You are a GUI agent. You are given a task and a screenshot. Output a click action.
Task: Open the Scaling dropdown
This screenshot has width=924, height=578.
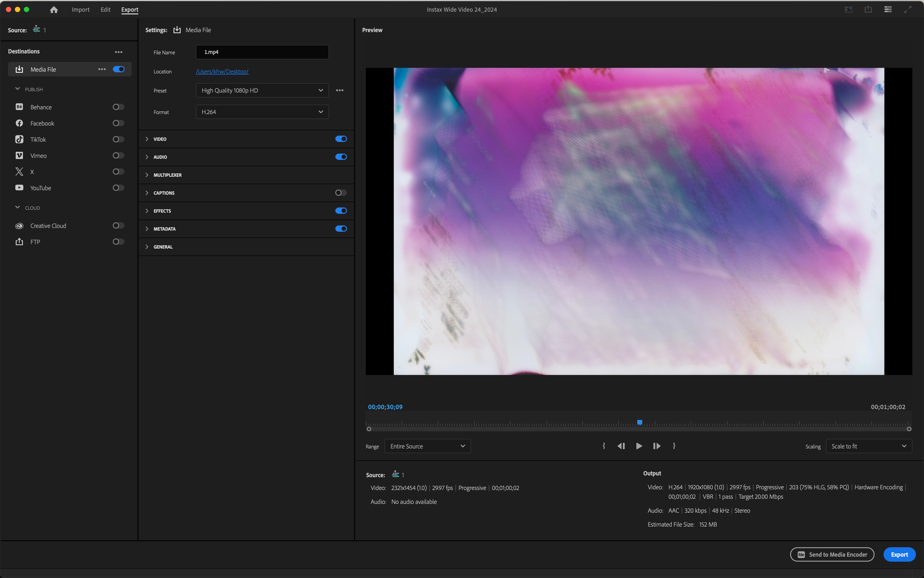coord(868,446)
